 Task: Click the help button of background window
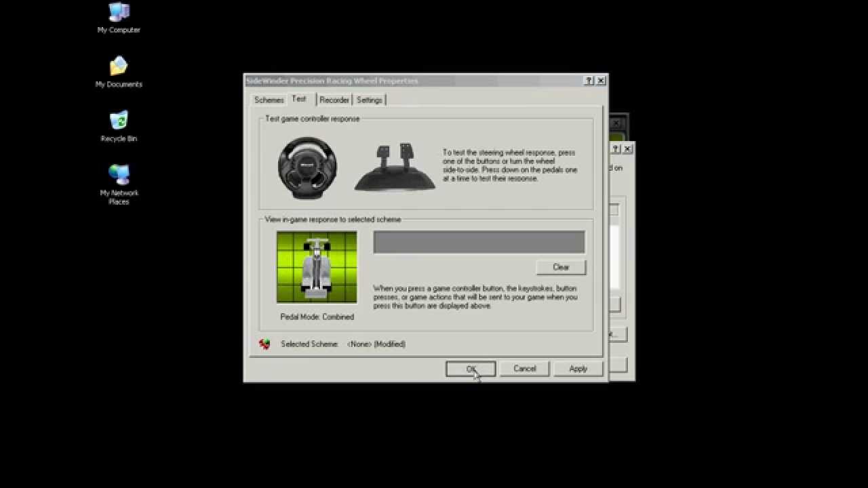616,148
